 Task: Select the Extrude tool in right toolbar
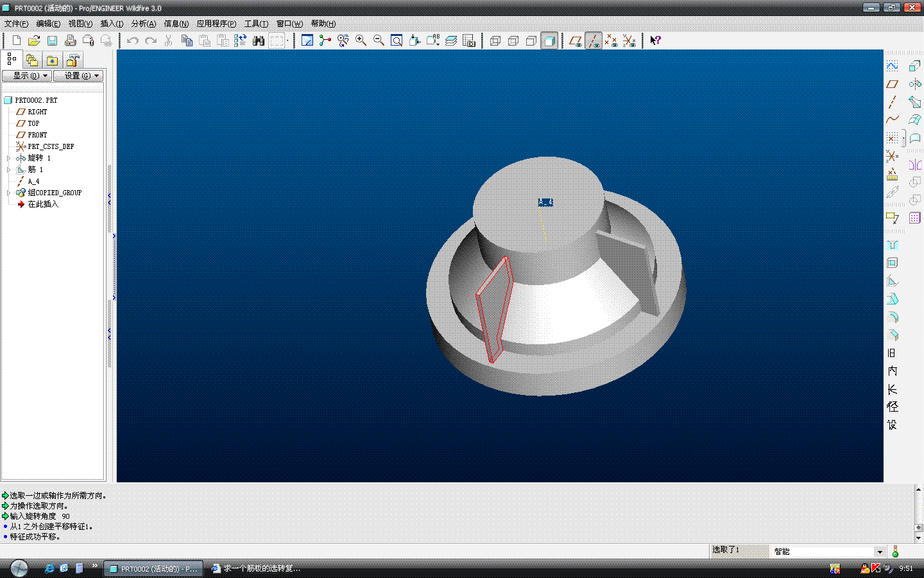(915, 66)
